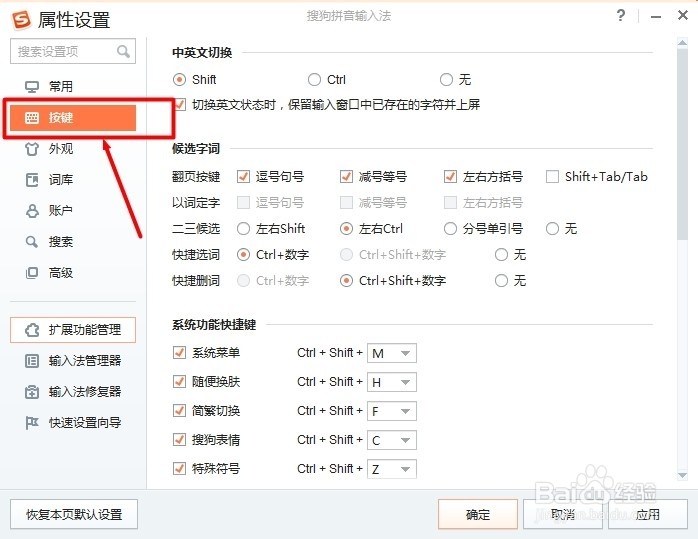The width and height of the screenshot is (698, 539).
Task: Toggle the 特殊符号 shortcut checkbox
Action: click(179, 468)
